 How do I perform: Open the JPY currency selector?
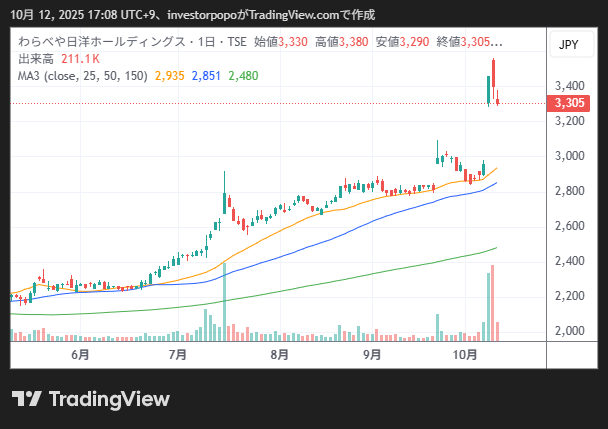568,45
